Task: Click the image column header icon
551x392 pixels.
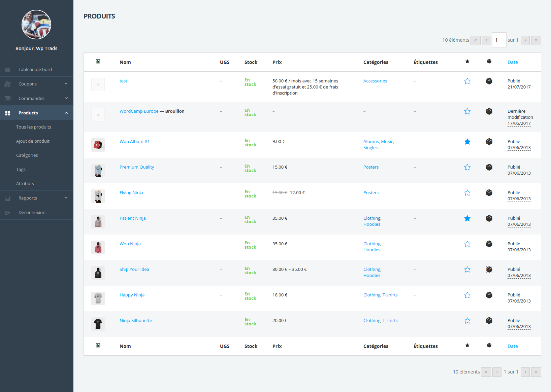Action: coord(98,62)
